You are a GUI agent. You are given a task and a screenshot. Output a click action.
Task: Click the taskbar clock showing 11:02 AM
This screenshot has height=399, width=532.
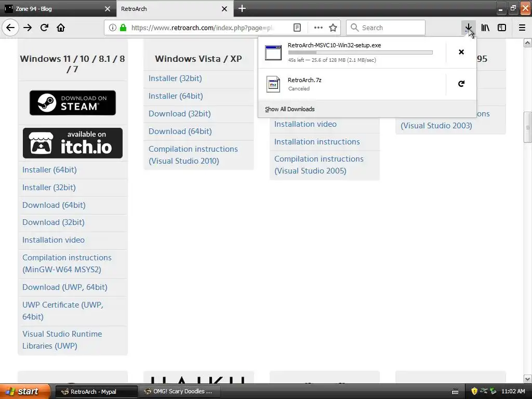coord(513,391)
